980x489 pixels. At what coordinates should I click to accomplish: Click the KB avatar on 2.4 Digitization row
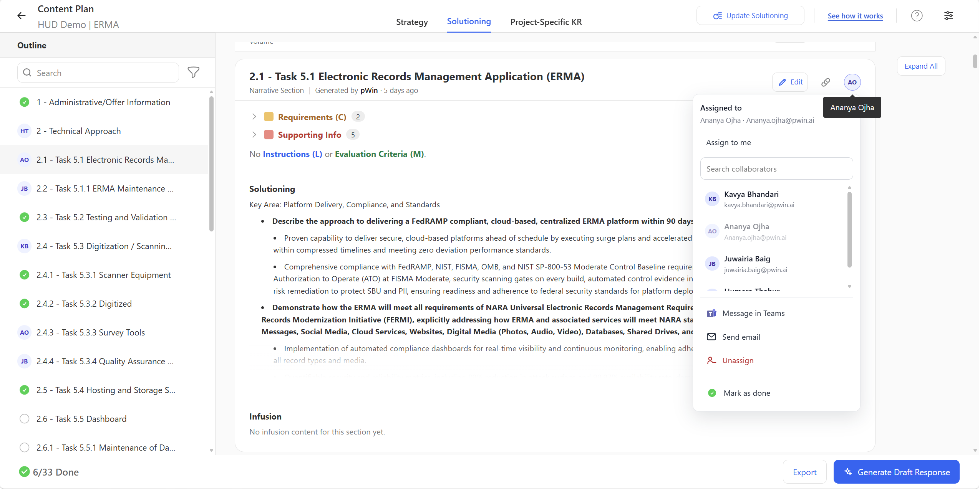click(x=24, y=246)
